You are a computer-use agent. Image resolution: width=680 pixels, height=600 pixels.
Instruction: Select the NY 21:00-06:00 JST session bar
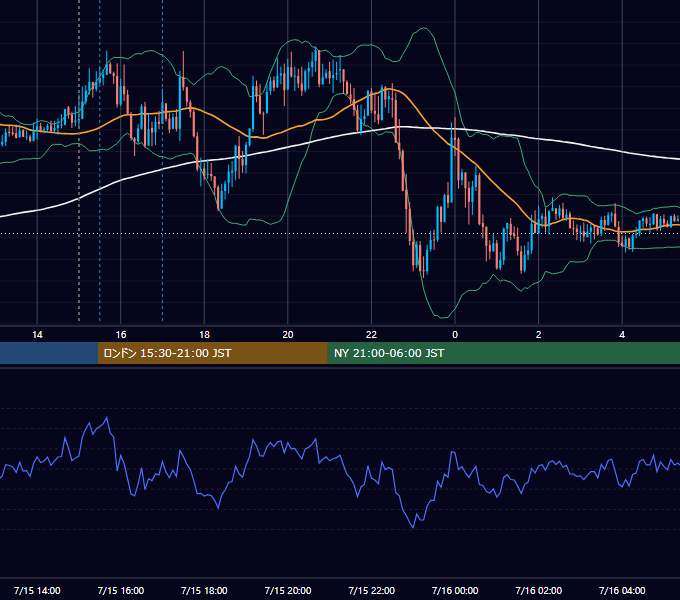tap(503, 353)
